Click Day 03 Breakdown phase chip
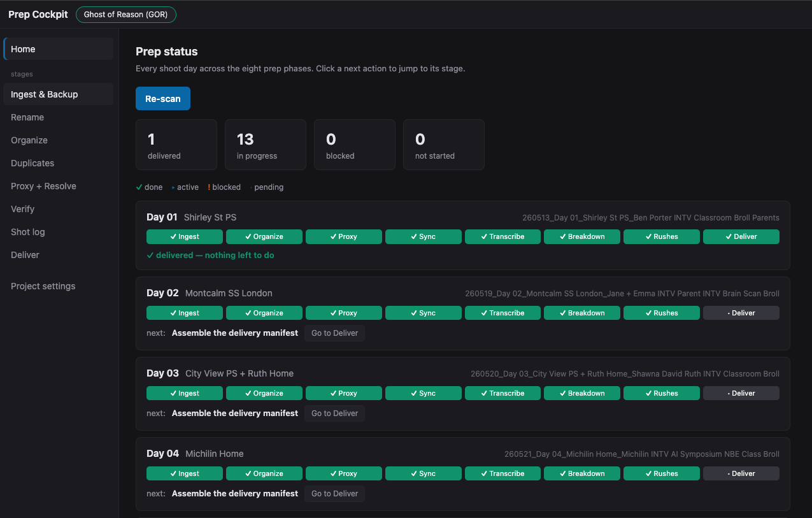Image resolution: width=812 pixels, height=518 pixels. coord(582,393)
